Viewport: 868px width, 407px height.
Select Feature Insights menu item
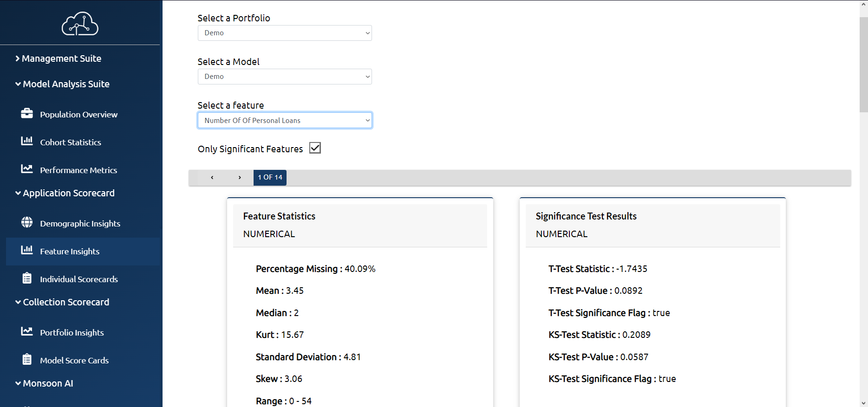83,251
